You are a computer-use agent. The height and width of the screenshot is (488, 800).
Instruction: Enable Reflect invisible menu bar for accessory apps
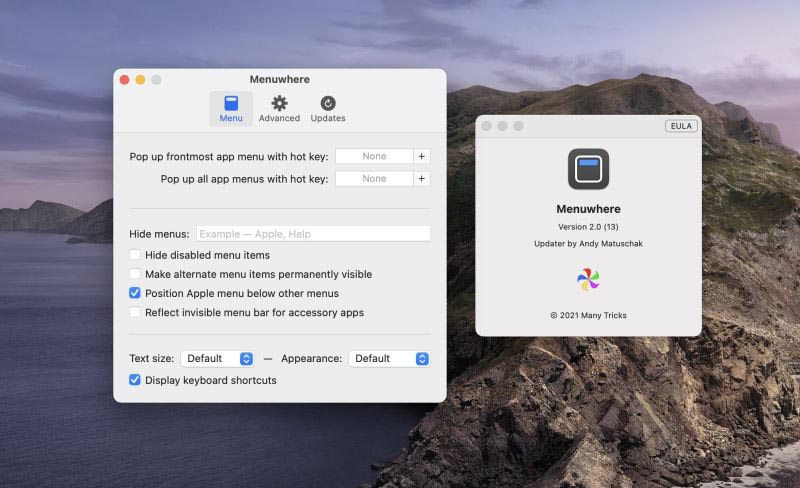135,312
